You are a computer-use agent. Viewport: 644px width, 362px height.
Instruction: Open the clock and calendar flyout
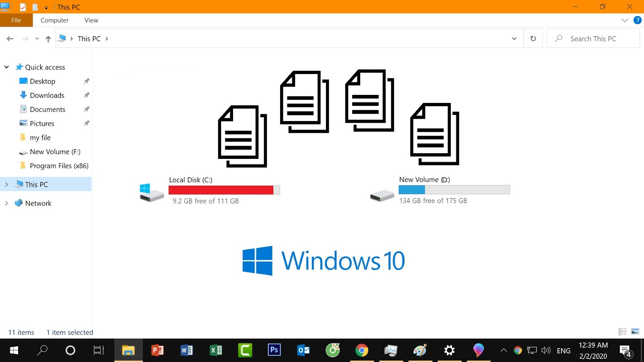593,350
